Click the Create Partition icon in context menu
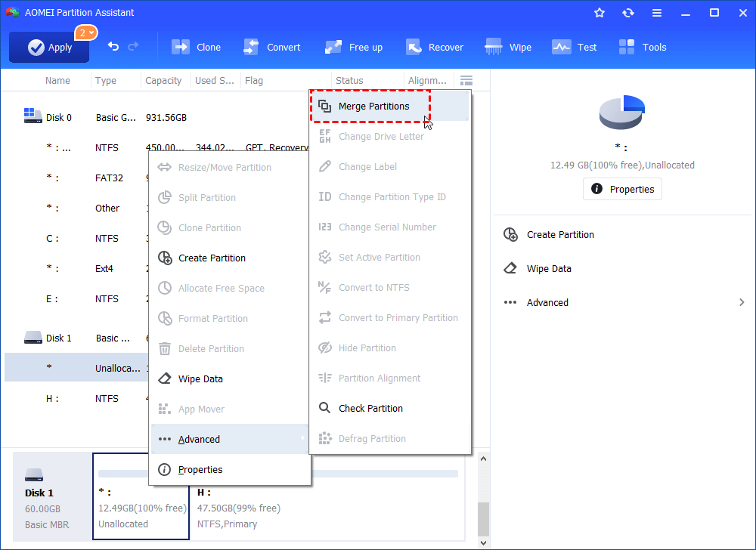756x550 pixels. tap(165, 258)
